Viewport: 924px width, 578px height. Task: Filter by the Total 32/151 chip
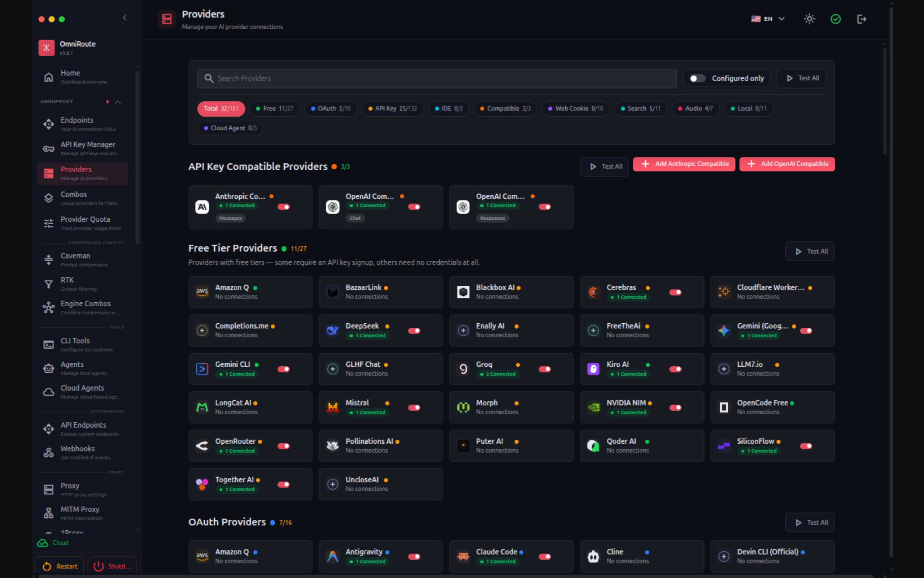(221, 109)
